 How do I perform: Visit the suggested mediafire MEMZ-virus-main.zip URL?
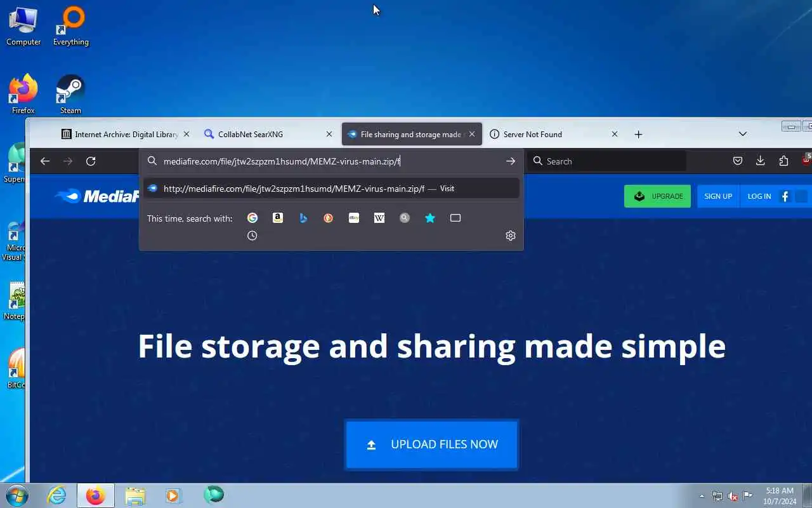pyautogui.click(x=331, y=189)
